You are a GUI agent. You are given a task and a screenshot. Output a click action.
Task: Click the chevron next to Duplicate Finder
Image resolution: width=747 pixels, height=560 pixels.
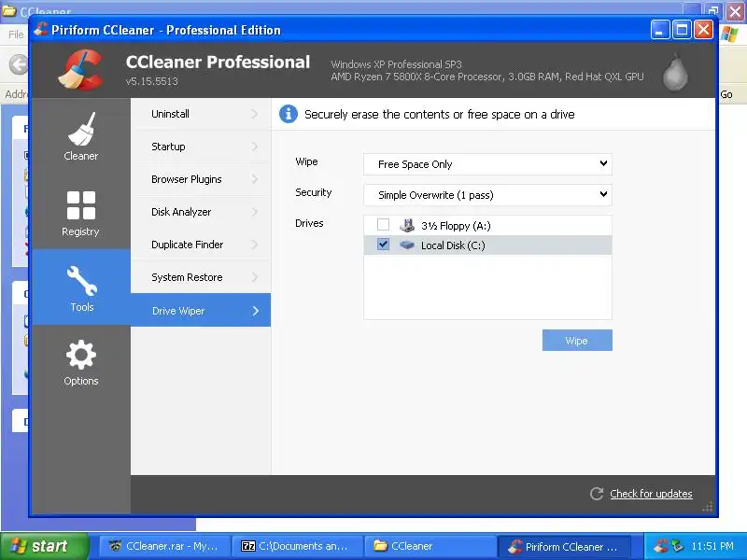point(255,245)
